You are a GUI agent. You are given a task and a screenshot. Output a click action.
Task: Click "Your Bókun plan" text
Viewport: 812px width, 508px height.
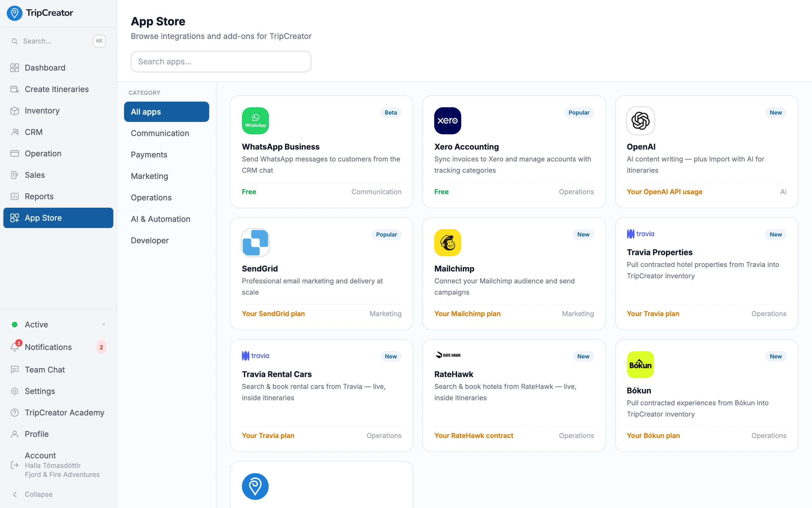tap(653, 435)
